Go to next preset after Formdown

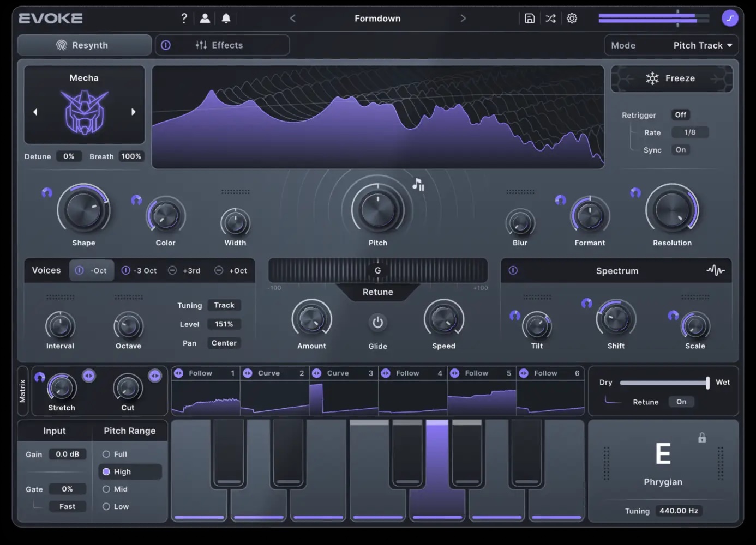point(463,18)
